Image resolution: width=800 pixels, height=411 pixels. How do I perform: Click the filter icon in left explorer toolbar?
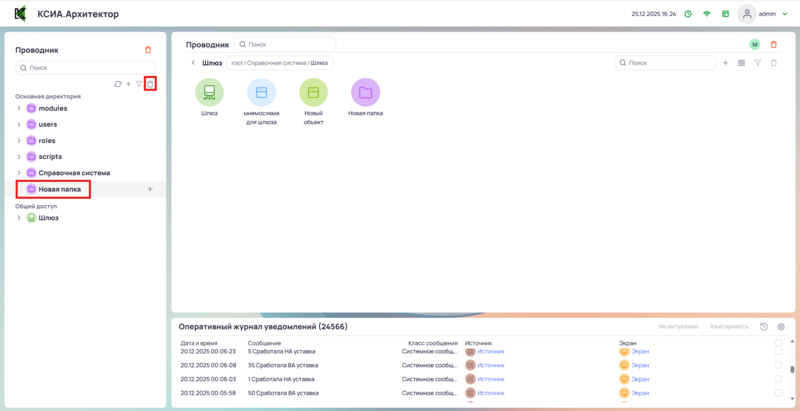coord(139,84)
